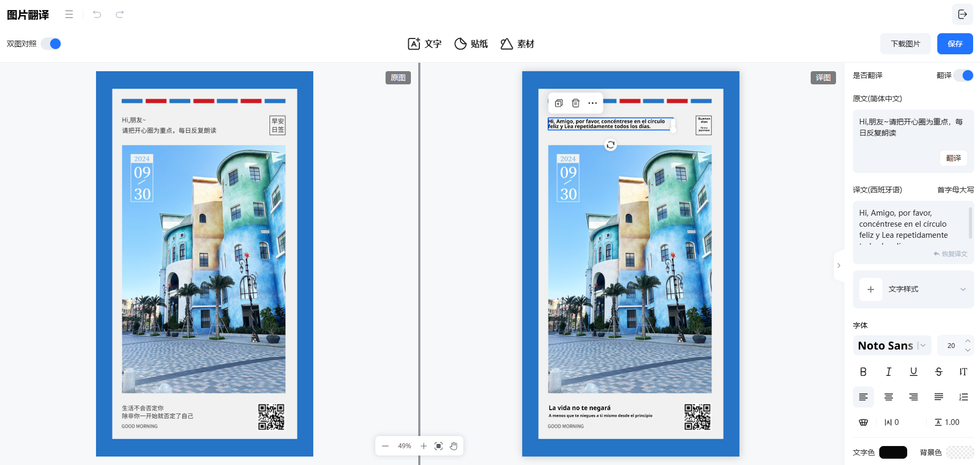Center-align the text
This screenshot has height=465, width=980.
[x=888, y=397]
